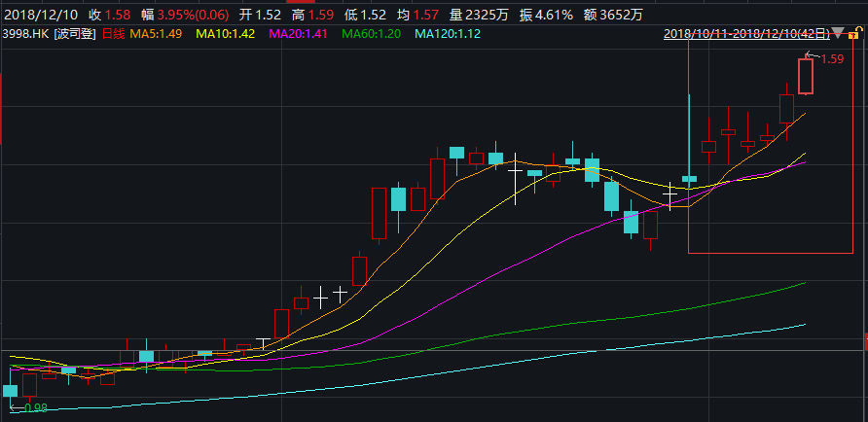Select the MA60:1.20 indicator label
Screen dimensions: 868x422
371,34
